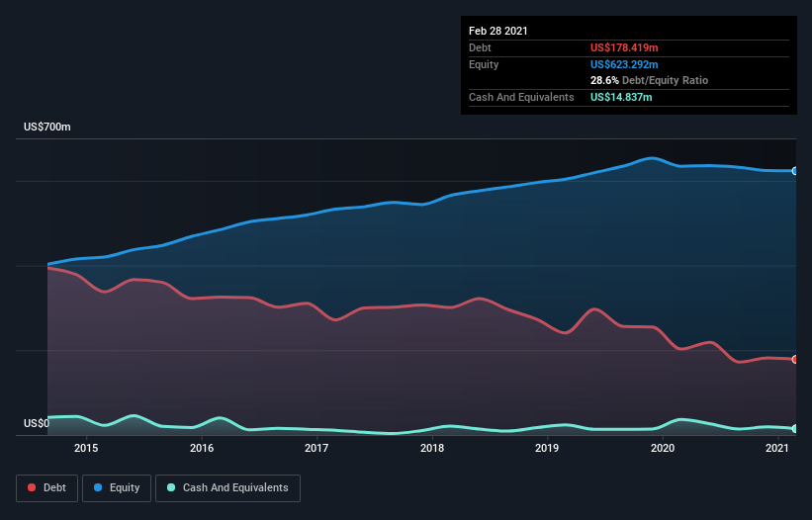This screenshot has width=812, height=520.
Task: Click the US$623.292m equity value
Action: tap(624, 64)
